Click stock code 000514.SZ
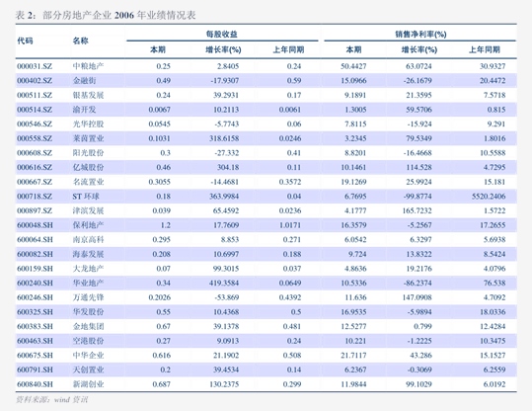Image resolution: width=532 pixels, height=411 pixels. pos(35,110)
